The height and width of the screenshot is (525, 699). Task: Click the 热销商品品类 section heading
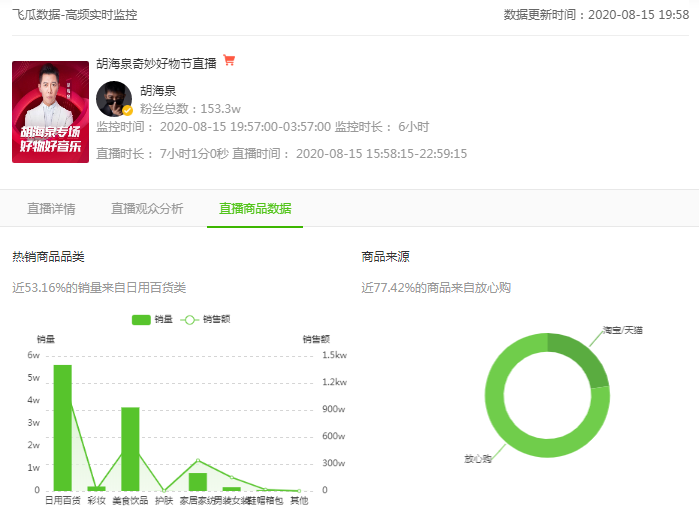click(x=48, y=257)
